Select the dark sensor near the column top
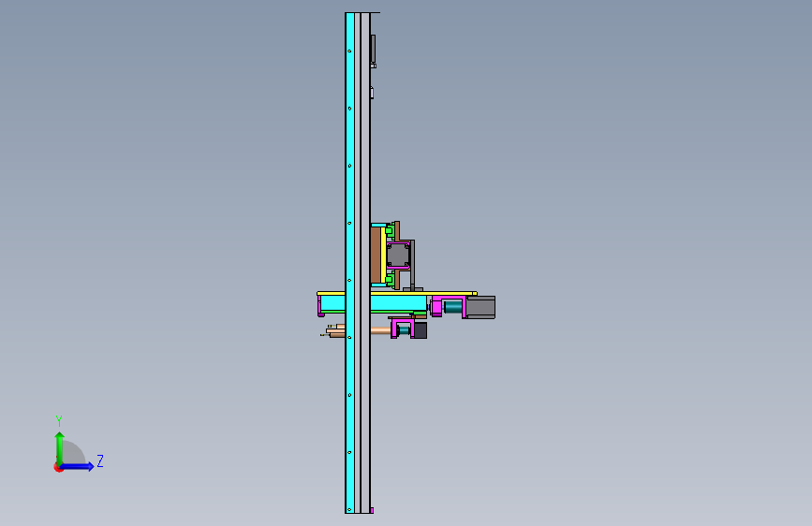812x526 pixels. pyautogui.click(x=373, y=50)
